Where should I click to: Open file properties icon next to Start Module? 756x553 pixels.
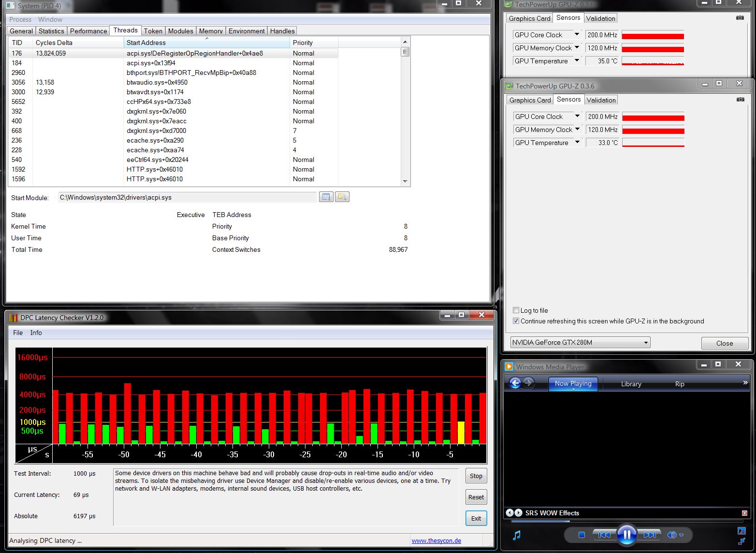click(x=326, y=197)
